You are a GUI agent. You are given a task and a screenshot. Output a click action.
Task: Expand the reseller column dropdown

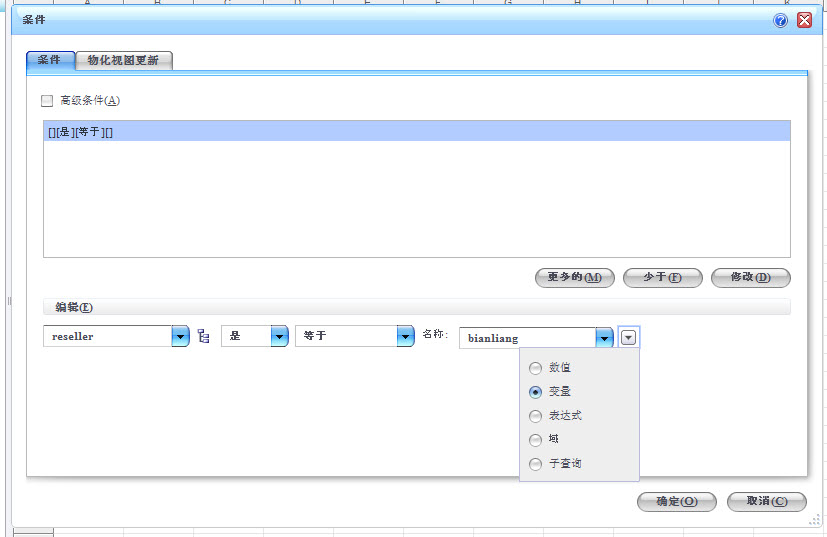180,336
